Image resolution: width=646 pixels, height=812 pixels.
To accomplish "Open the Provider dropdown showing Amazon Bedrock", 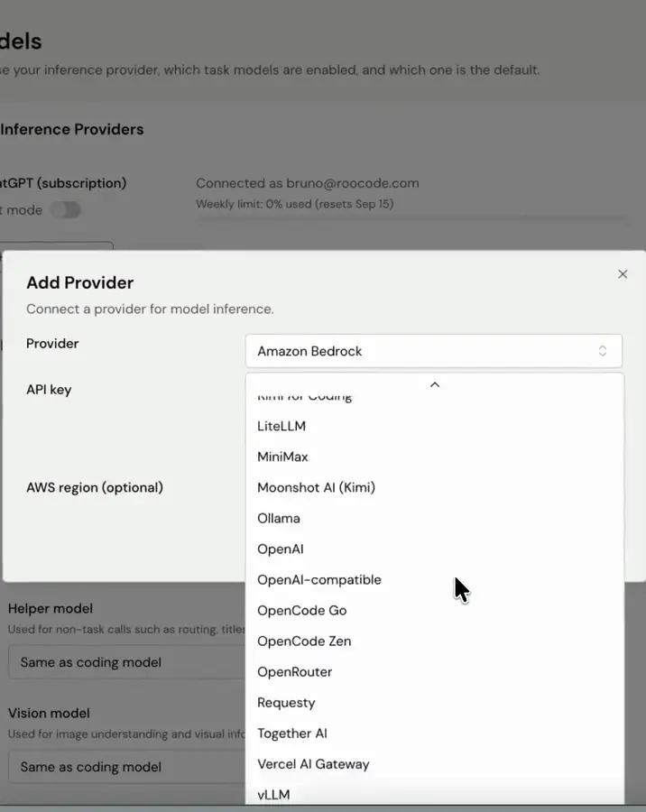I will pyautogui.click(x=434, y=351).
